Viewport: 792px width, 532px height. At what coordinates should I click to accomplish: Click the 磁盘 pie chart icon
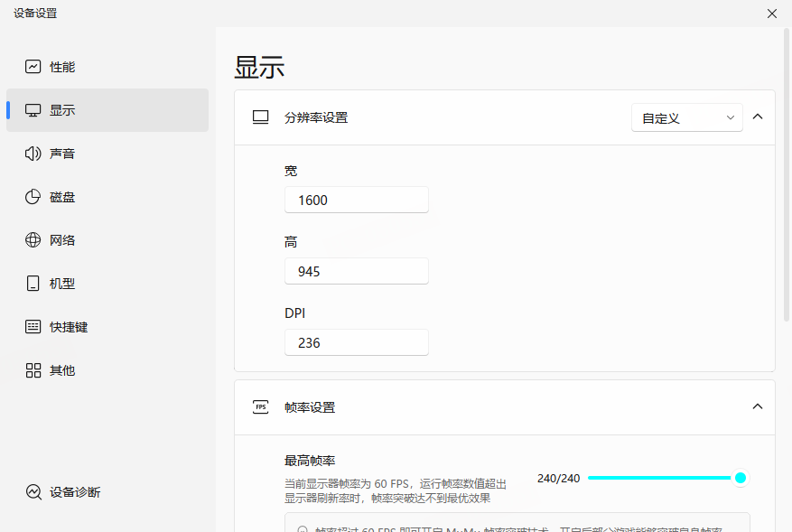(x=33, y=197)
